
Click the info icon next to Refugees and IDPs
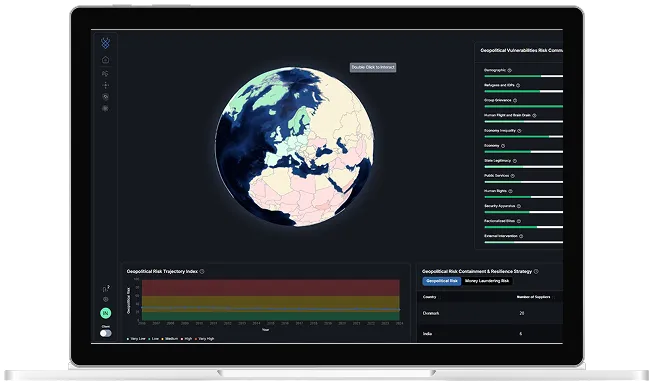click(518, 85)
